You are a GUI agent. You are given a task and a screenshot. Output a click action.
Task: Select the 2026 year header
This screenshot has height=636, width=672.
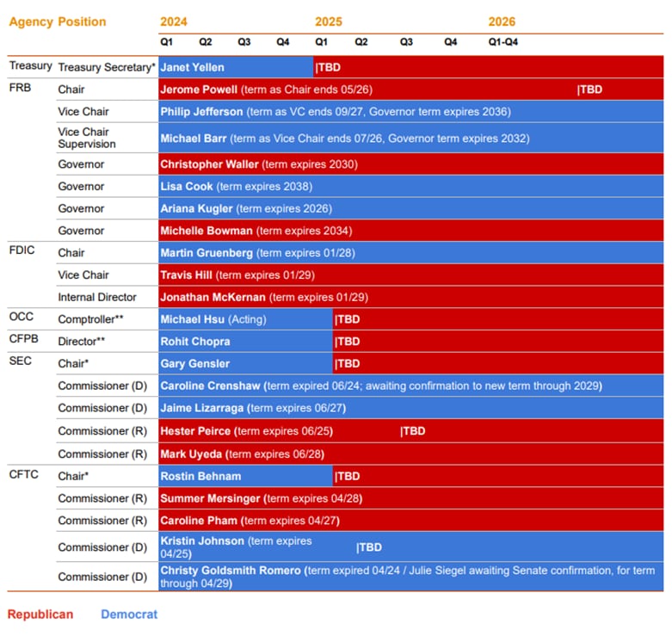point(502,22)
